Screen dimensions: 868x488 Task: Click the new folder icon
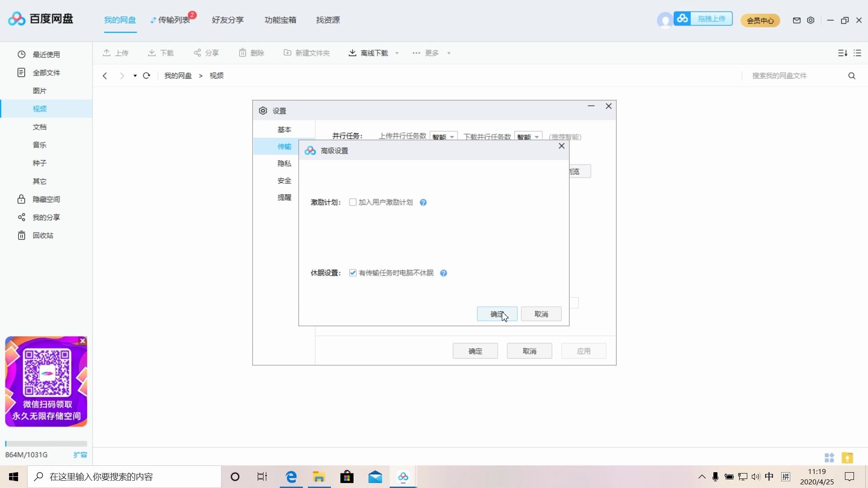point(288,52)
